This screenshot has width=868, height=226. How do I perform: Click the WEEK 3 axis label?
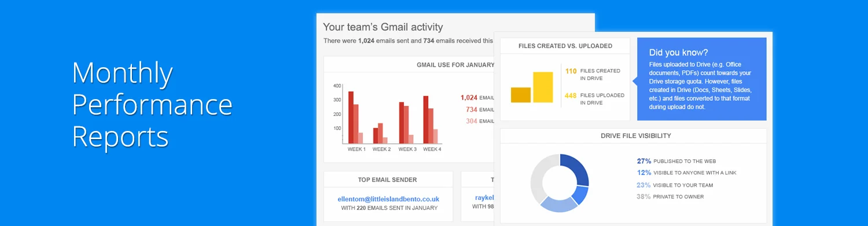[407, 150]
